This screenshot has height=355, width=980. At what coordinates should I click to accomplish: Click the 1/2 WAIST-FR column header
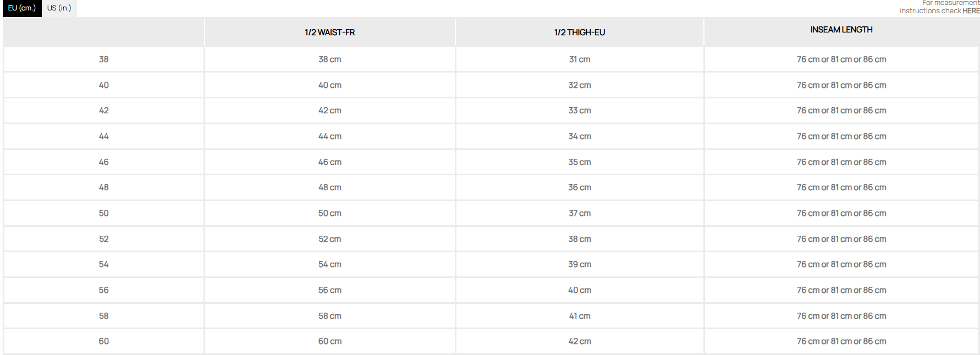(x=329, y=32)
